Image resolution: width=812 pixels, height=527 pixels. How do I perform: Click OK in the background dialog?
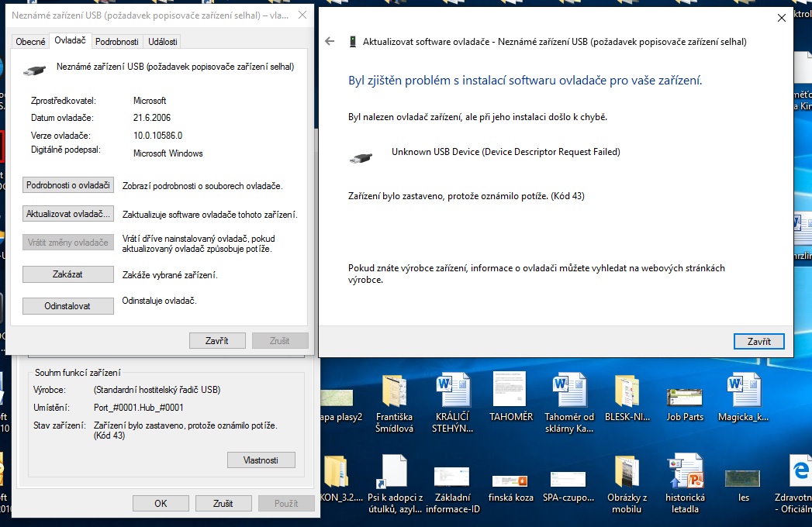161,504
